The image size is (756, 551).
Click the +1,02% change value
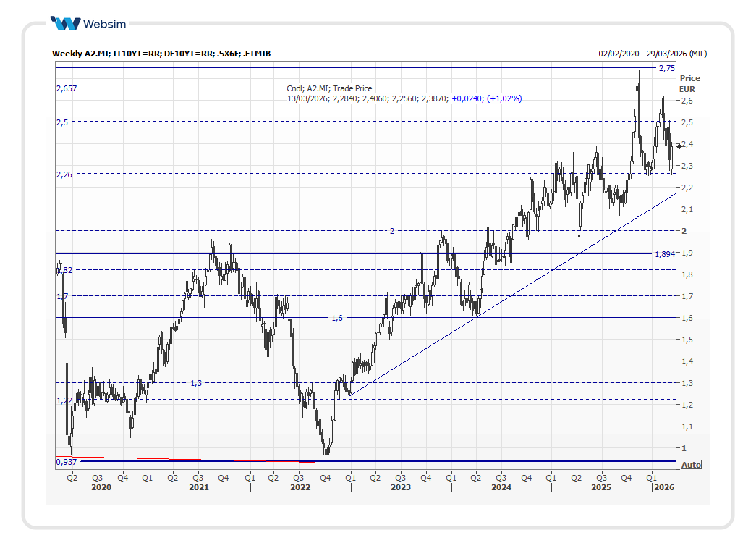tap(504, 98)
